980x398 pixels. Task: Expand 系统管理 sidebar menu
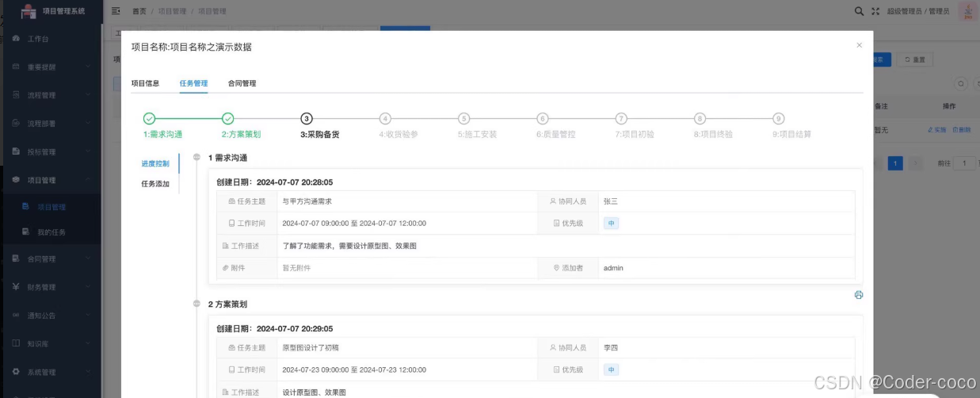pos(51,372)
